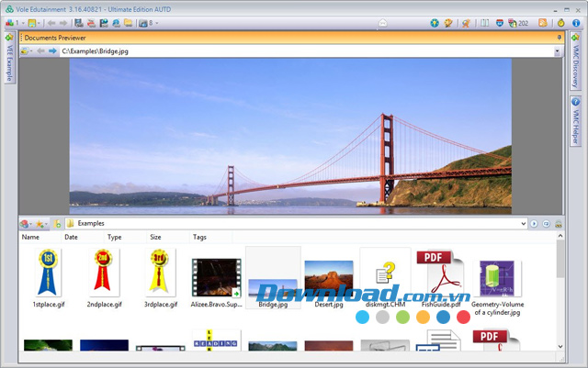Click the round down-arrow icon right of Examples
The width and height of the screenshot is (588, 368).
pyautogui.click(x=547, y=224)
